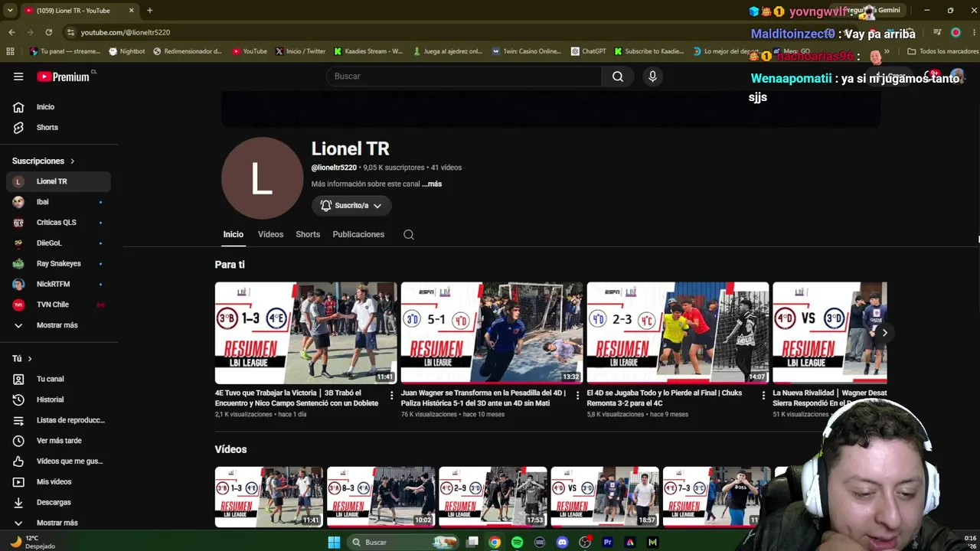Open the YouTube bookmark
980x551 pixels.
click(x=250, y=51)
